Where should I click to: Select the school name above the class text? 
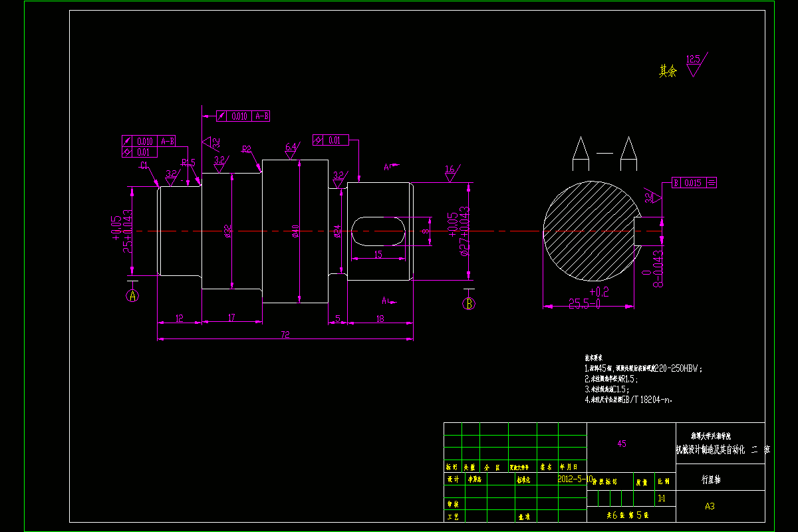coord(711,436)
